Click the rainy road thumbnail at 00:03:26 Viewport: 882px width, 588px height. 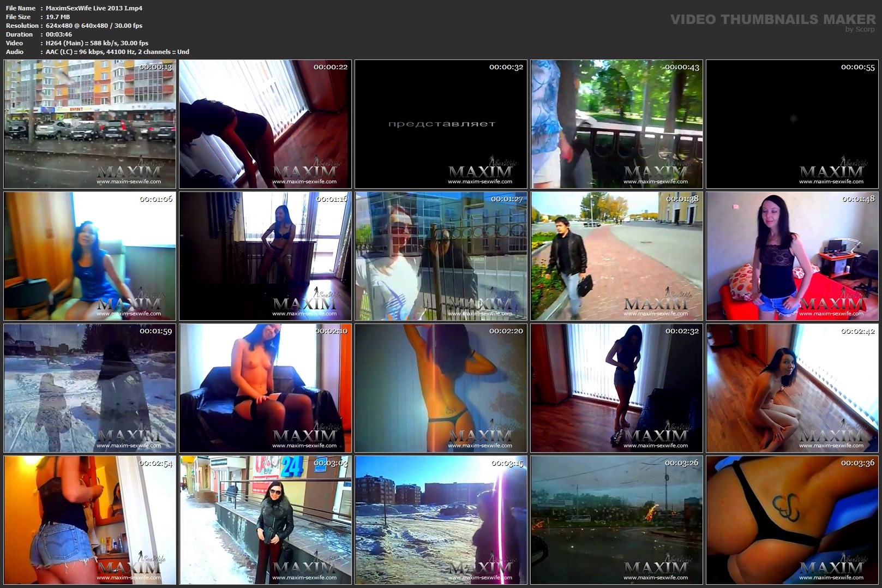click(616, 520)
